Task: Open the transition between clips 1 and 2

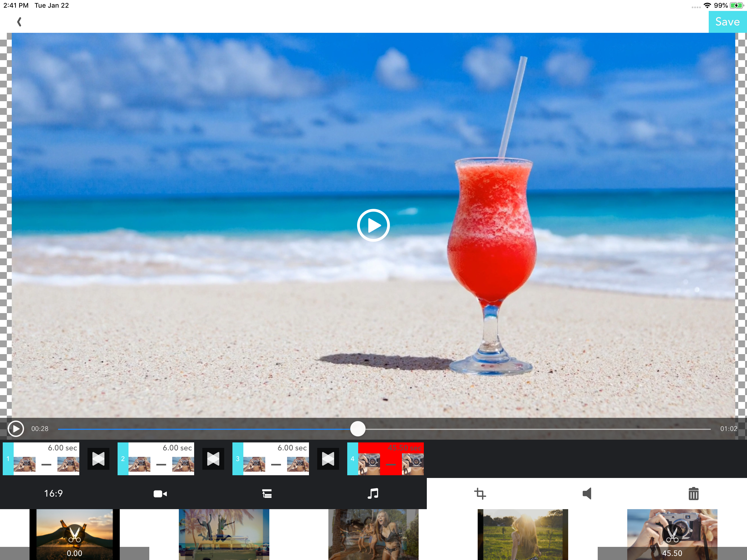Action: tap(98, 459)
